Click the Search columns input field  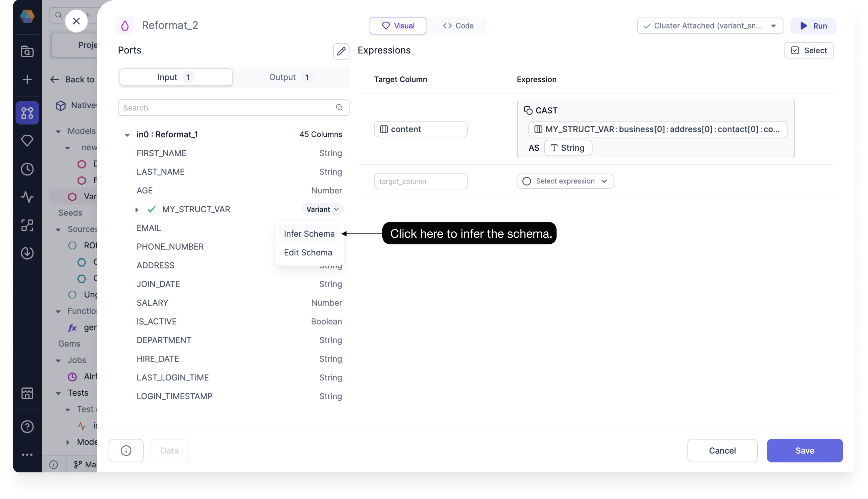(x=233, y=108)
